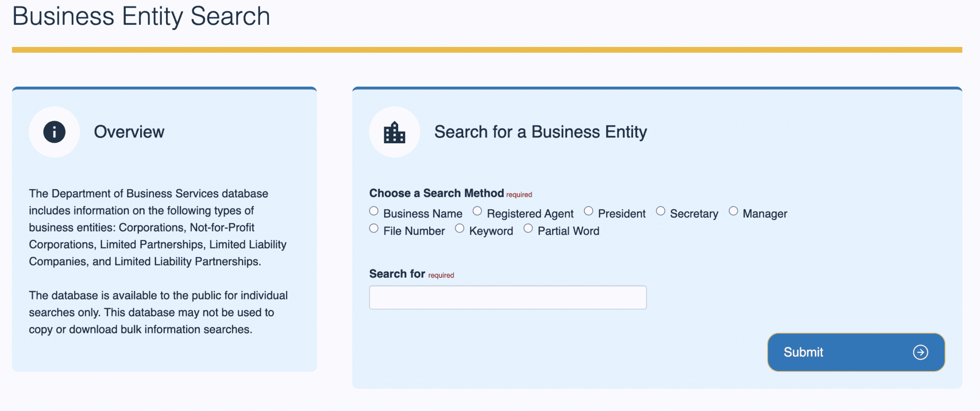
Task: Pick the Keyword search option
Action: (459, 228)
